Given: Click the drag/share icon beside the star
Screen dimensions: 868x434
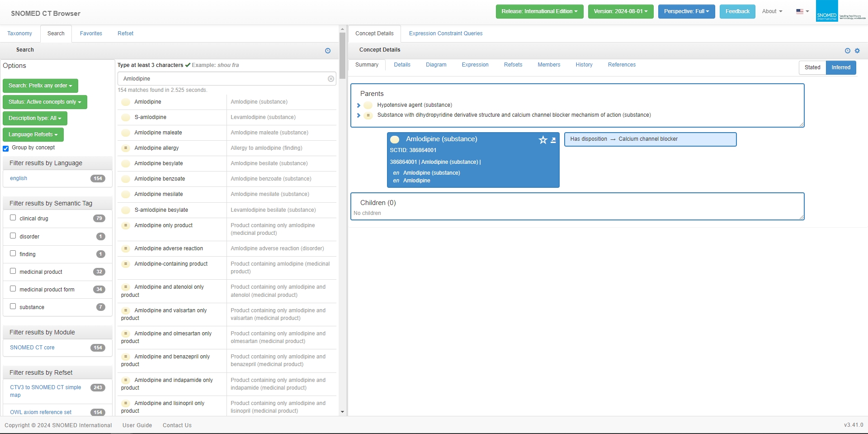Looking at the screenshot, I should (x=553, y=140).
